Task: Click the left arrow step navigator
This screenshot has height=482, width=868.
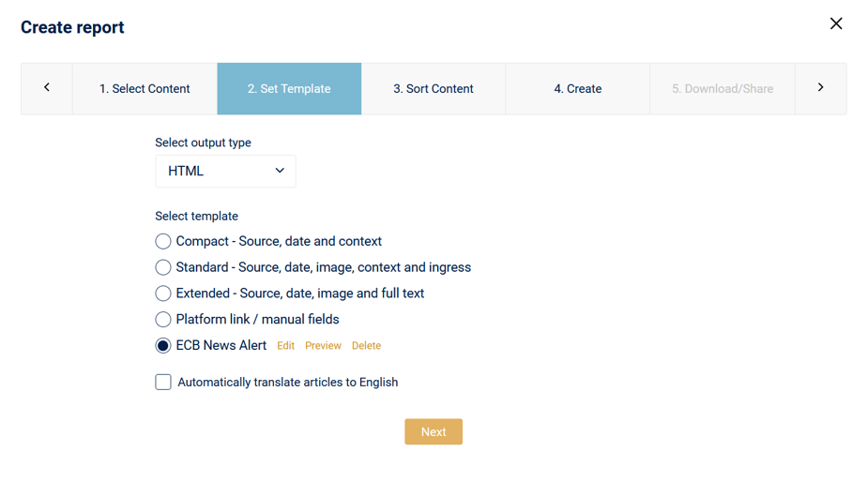Action: tap(47, 88)
